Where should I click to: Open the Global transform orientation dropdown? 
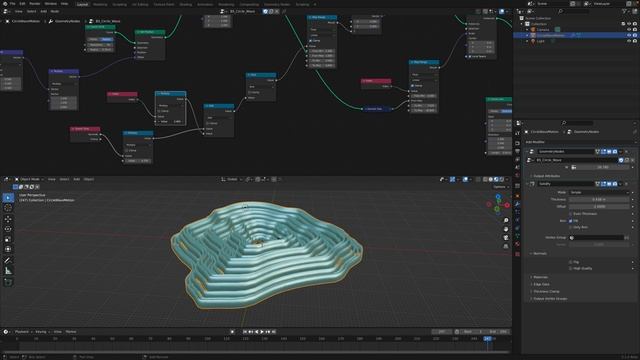tap(231, 179)
